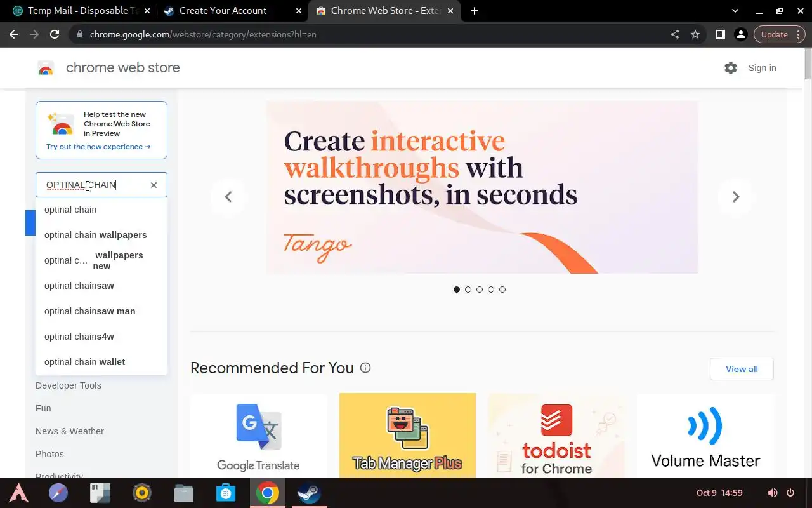Screen dimensions: 812x508
Task: Click 'Try out the new experience' link
Action: 98,147
